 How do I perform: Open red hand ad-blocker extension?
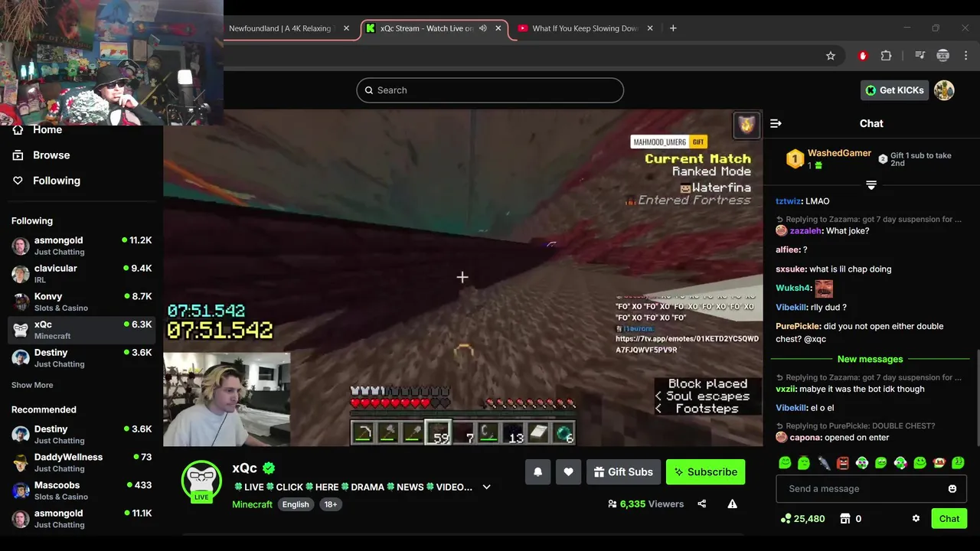[x=863, y=56]
